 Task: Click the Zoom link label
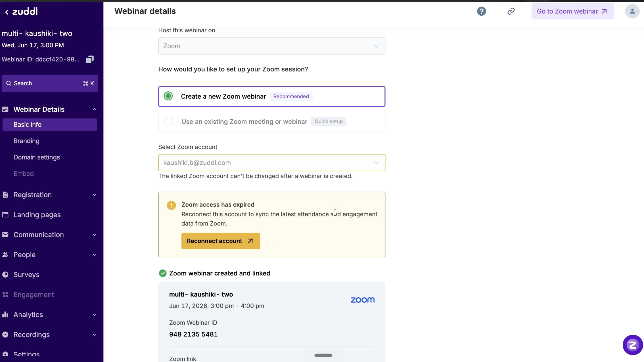click(x=183, y=359)
